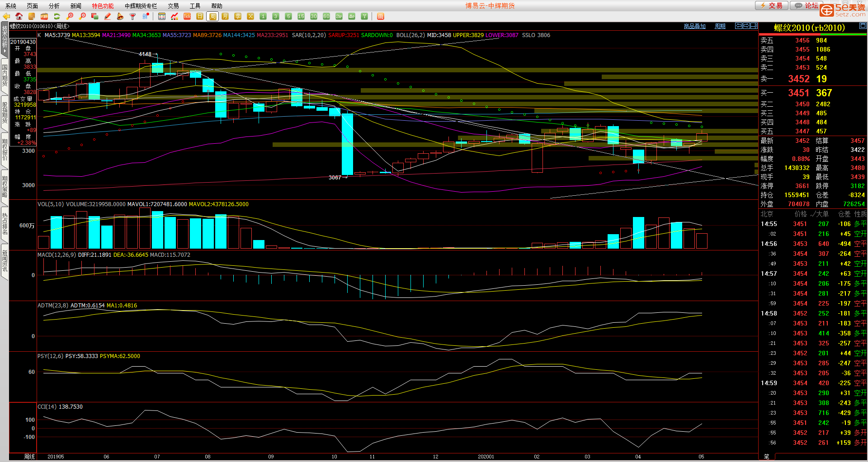Image resolution: width=868 pixels, height=462 pixels.
Task: Toggle the side panel layout icon
Action: point(754,26)
